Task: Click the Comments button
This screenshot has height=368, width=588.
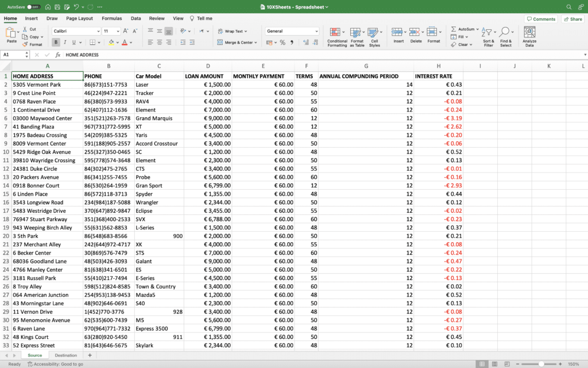Action: click(540, 18)
